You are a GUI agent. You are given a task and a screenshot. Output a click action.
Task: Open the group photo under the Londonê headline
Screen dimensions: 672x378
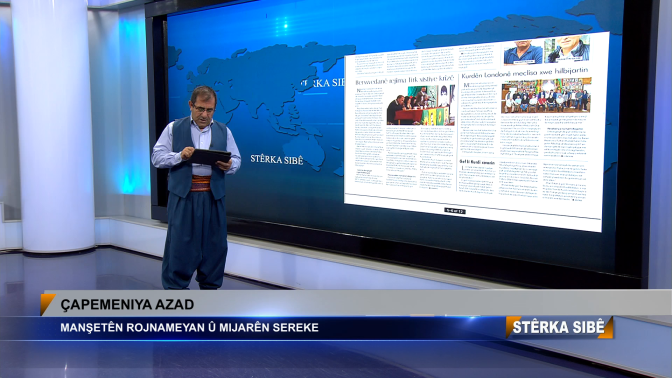tap(546, 95)
